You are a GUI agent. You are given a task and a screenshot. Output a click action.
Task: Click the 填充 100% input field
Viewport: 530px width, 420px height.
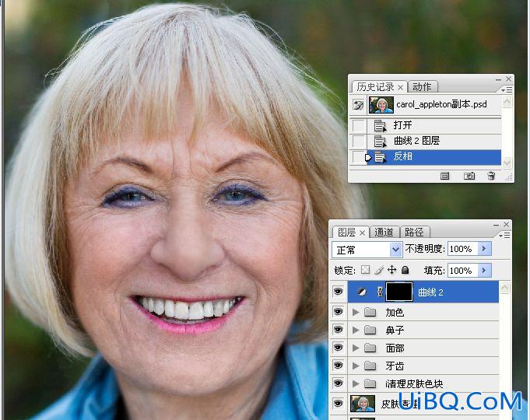(463, 271)
